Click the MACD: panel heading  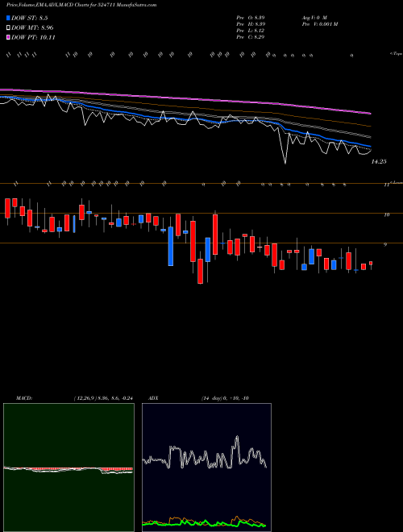click(x=24, y=398)
